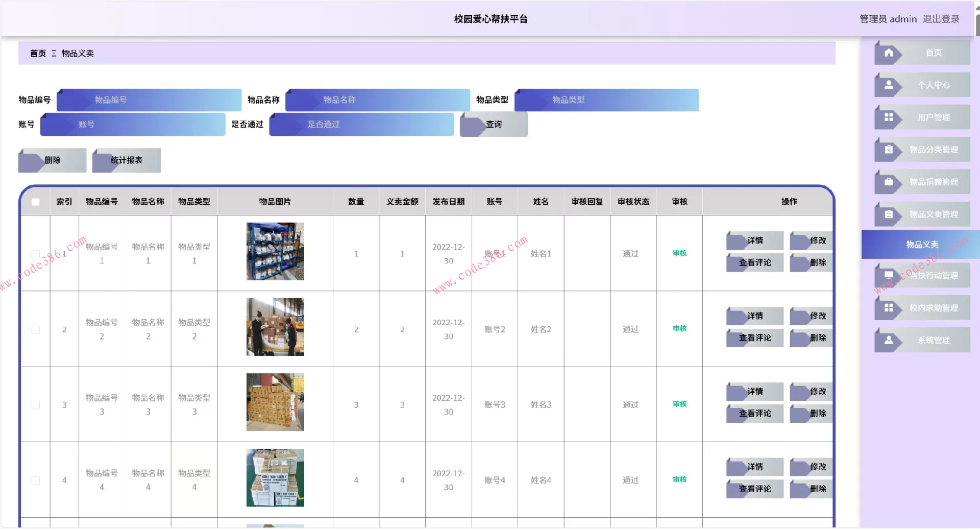Click the monitor icon beside 帮扶行动管理
The image size is (980, 529).
click(x=889, y=275)
